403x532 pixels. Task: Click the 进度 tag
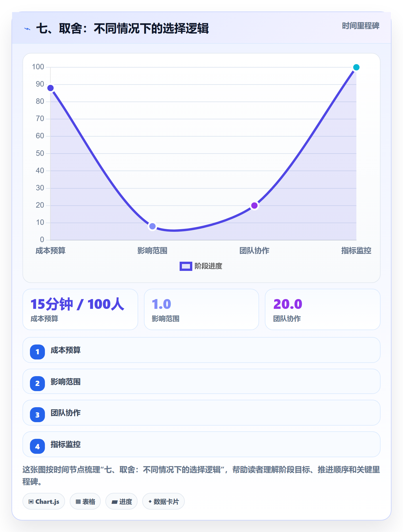pos(121,502)
